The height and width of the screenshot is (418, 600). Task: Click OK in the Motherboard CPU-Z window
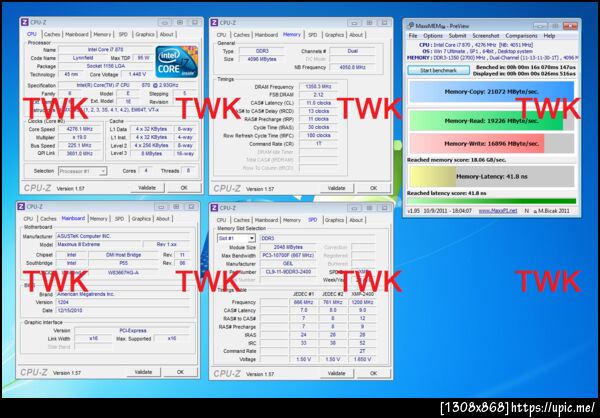point(180,372)
